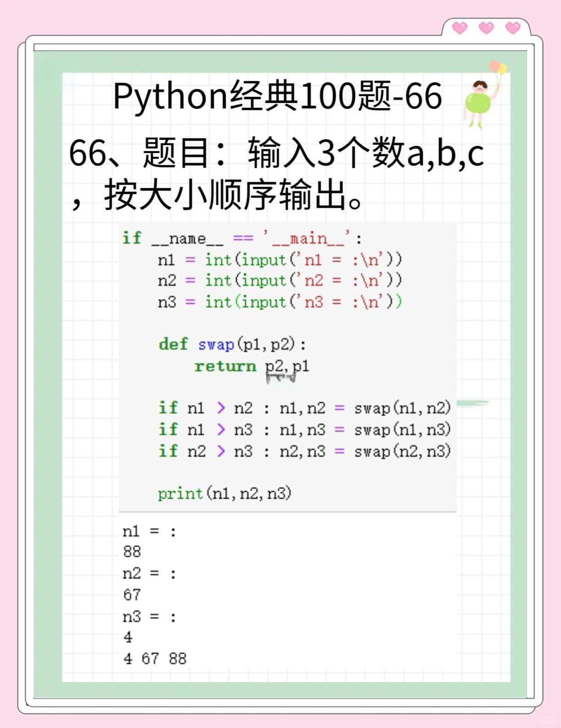
Task: Click the output prompt "n2 = :" above 67
Action: click(x=149, y=574)
